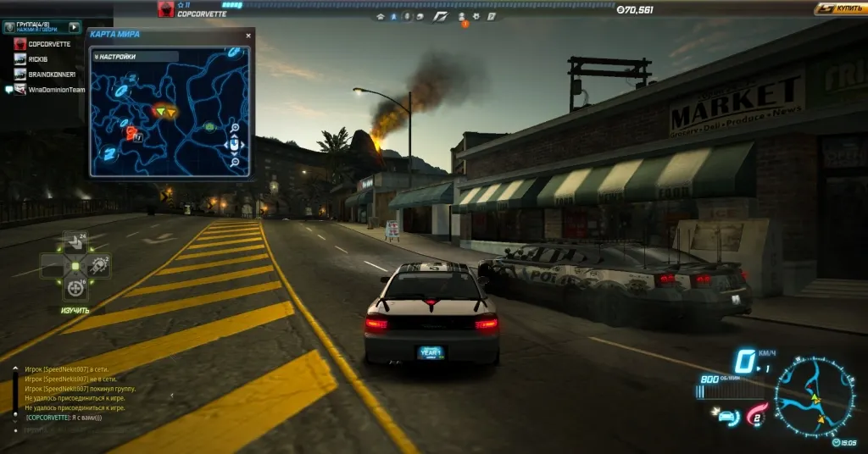Click the orange player arrow on world map

[x=171, y=113]
